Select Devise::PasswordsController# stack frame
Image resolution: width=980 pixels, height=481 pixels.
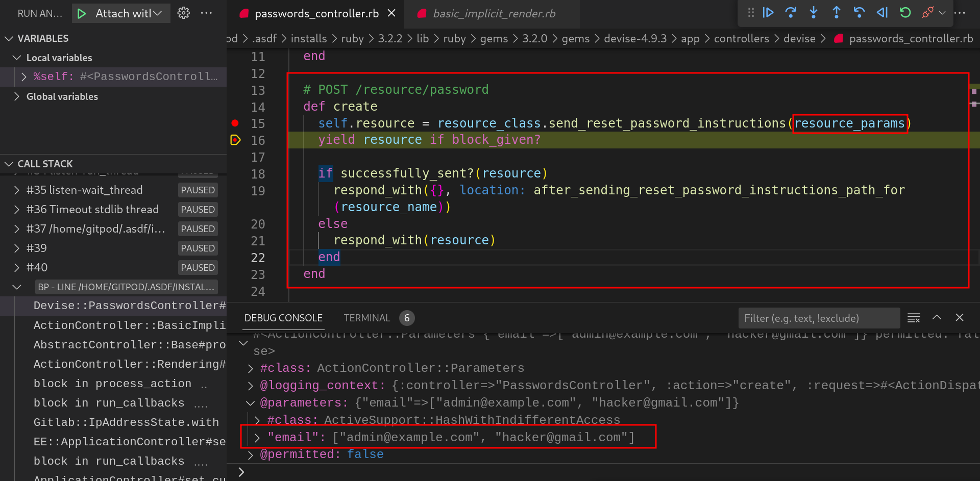(113, 306)
